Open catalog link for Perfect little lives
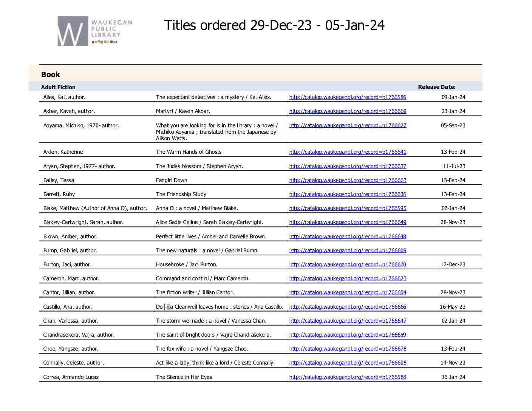 tap(348, 236)
